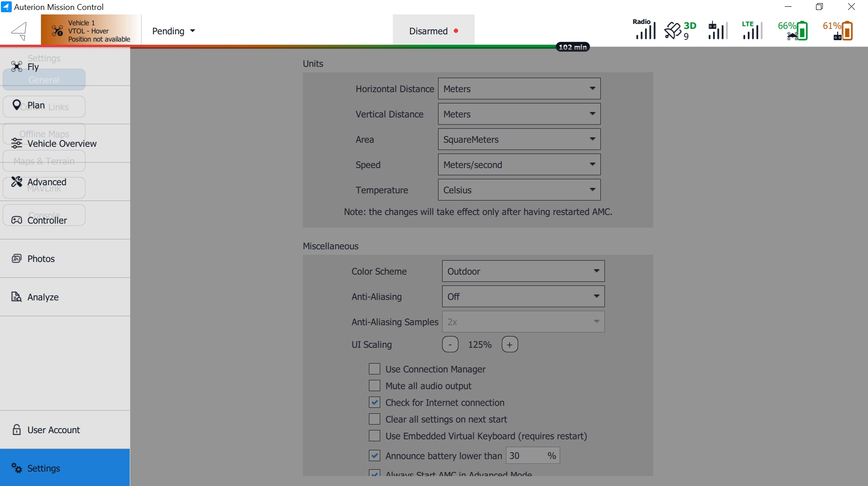Click the Disarmed status button
The height and width of the screenshot is (486, 868).
[433, 31]
